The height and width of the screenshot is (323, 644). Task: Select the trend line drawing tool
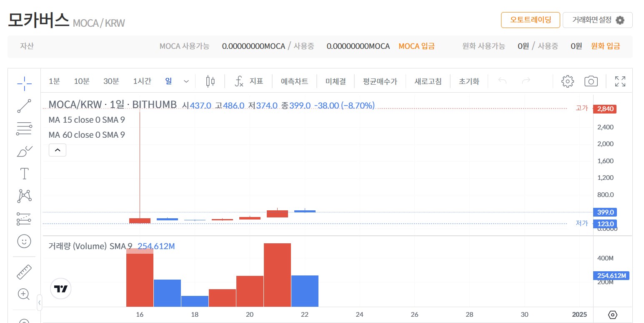pos(24,106)
